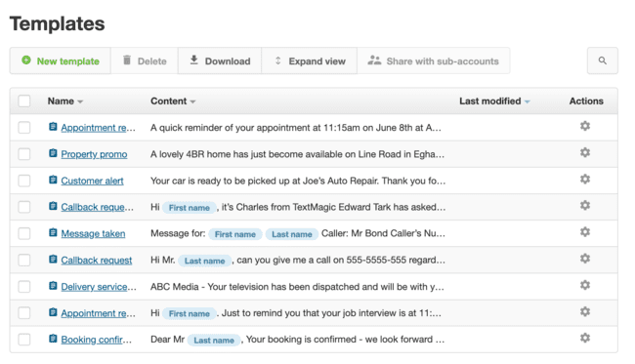Click the Last name tag in Booking confir… row
Screen dimensions: 635x364
pyautogui.click(x=214, y=341)
